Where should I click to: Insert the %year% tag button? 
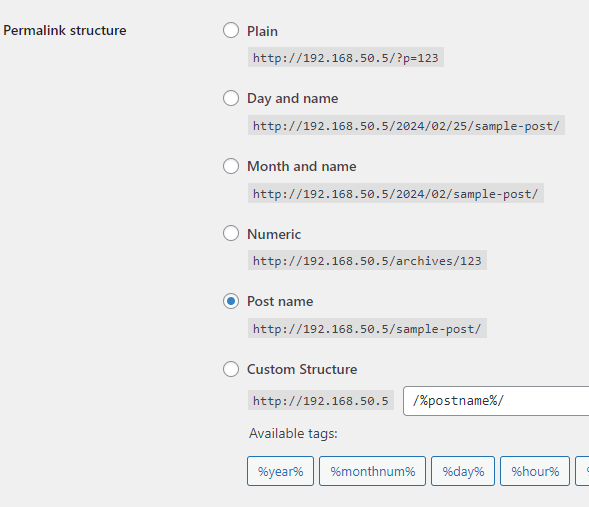(x=280, y=471)
